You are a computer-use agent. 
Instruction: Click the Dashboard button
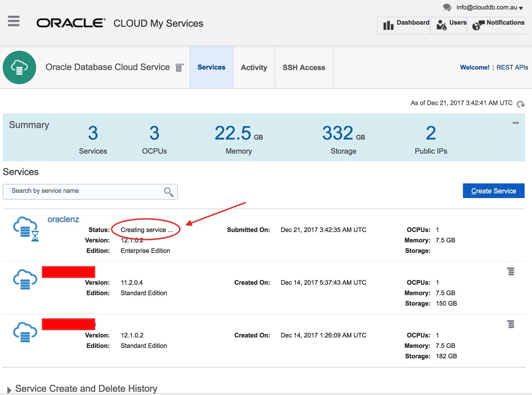tap(404, 25)
